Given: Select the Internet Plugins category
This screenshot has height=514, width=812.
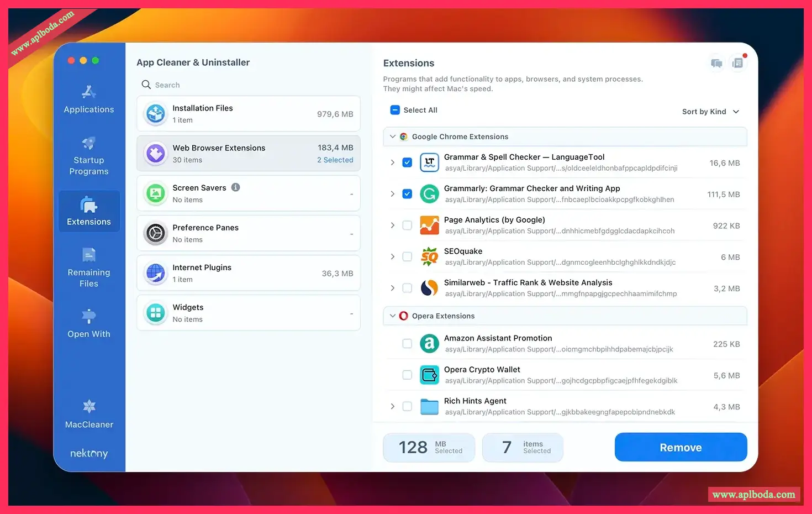Looking at the screenshot, I should point(249,273).
